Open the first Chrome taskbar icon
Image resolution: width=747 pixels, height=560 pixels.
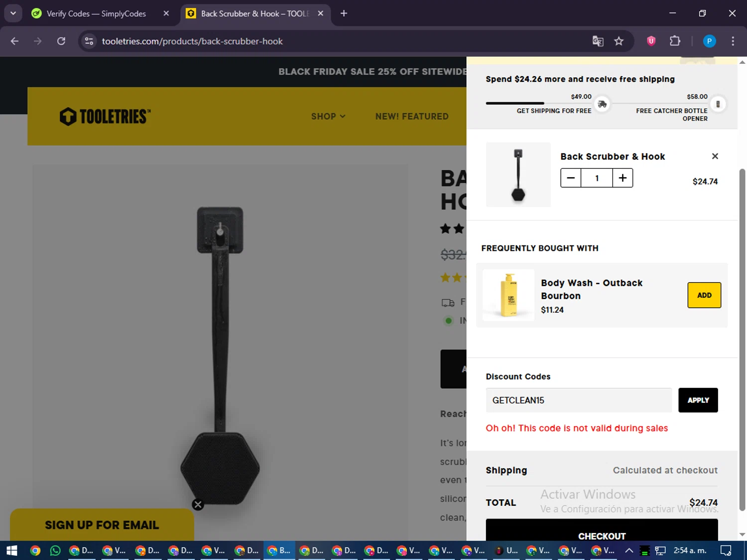pyautogui.click(x=35, y=551)
